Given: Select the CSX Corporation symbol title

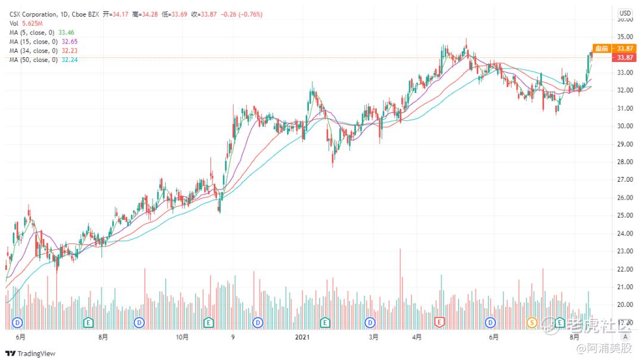Looking at the screenshot, I should tap(33, 14).
